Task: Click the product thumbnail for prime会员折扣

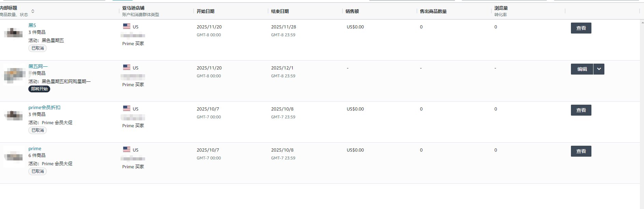Action: pyautogui.click(x=14, y=115)
